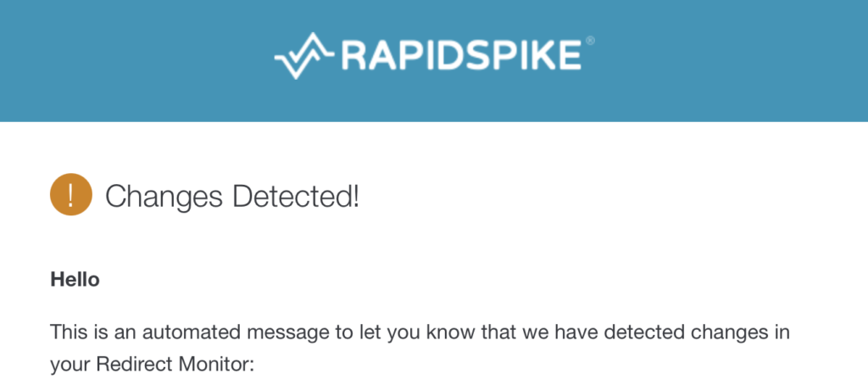Image resolution: width=868 pixels, height=385 pixels.
Task: Open the RAPIDSPIKE wordmark in header
Action: point(461,55)
